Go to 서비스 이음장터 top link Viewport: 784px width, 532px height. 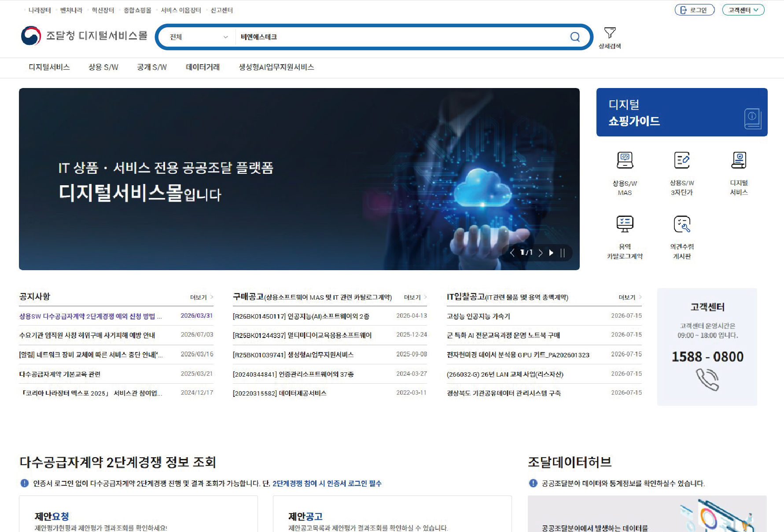click(x=181, y=10)
